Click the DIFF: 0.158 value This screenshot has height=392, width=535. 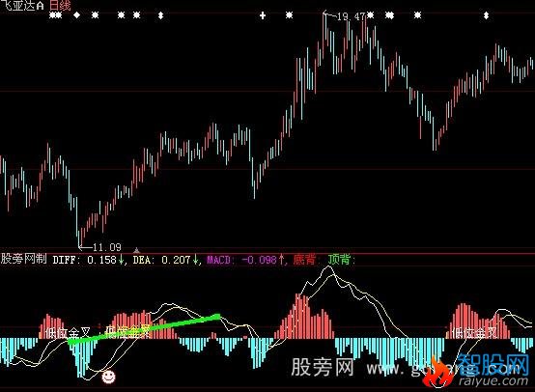point(85,260)
